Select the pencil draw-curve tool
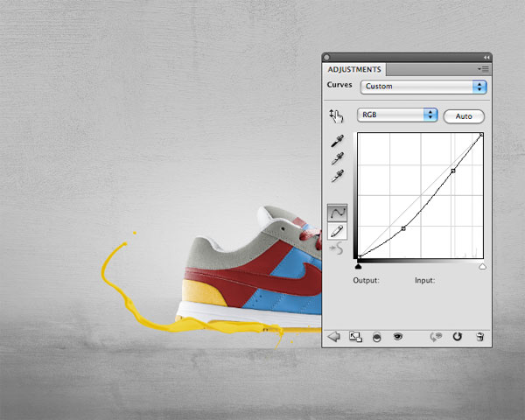525x420 pixels. click(x=337, y=231)
